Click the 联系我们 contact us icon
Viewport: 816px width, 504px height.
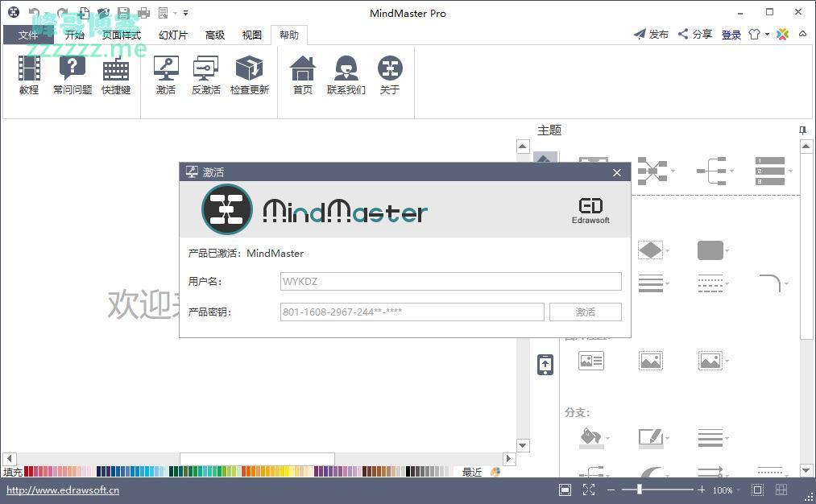click(x=346, y=75)
